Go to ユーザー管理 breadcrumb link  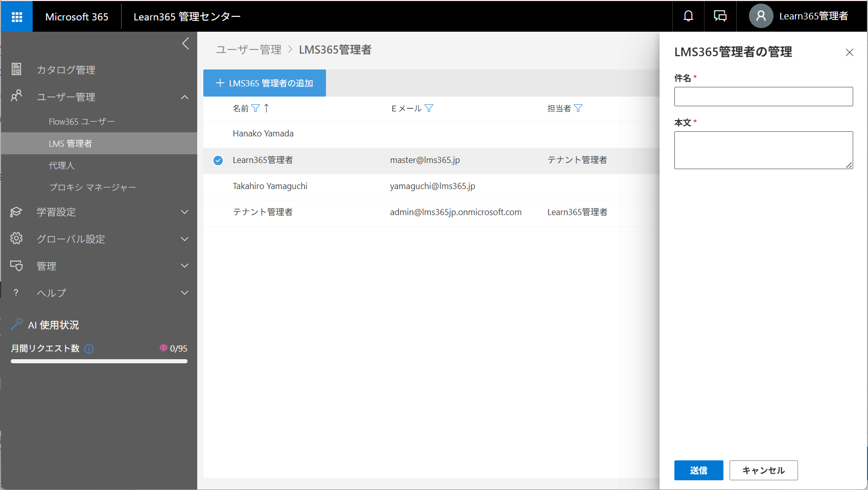click(x=249, y=50)
